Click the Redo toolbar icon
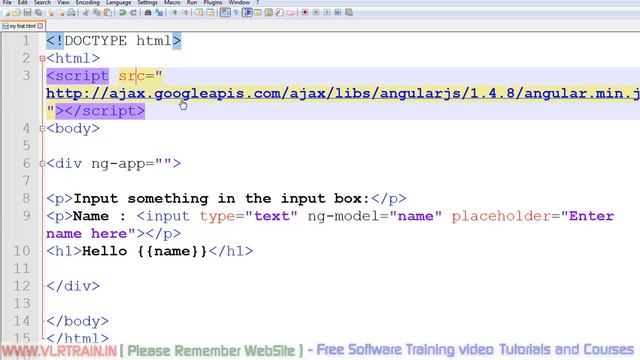 coord(133,13)
